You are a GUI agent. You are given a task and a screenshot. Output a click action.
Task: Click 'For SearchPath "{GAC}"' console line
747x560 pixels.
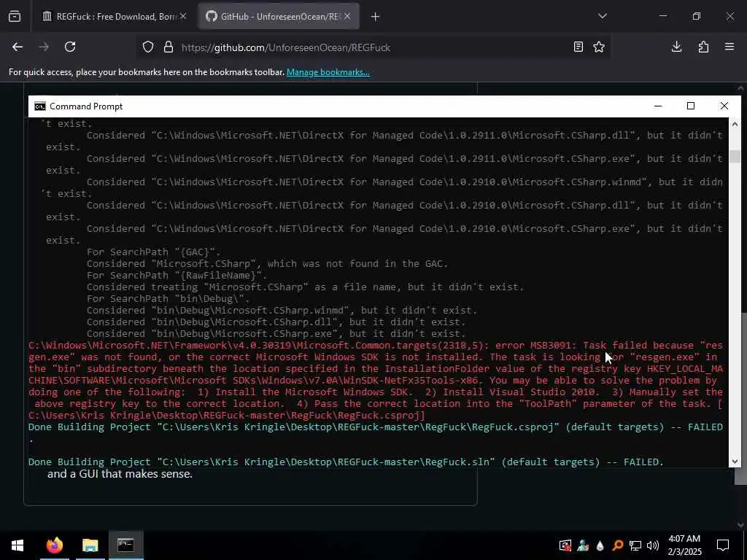pyautogui.click(x=153, y=252)
